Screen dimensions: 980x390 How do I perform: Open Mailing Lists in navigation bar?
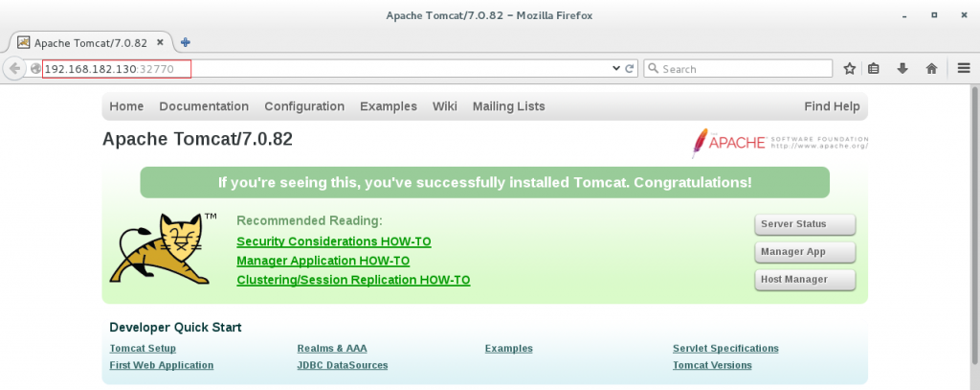509,106
